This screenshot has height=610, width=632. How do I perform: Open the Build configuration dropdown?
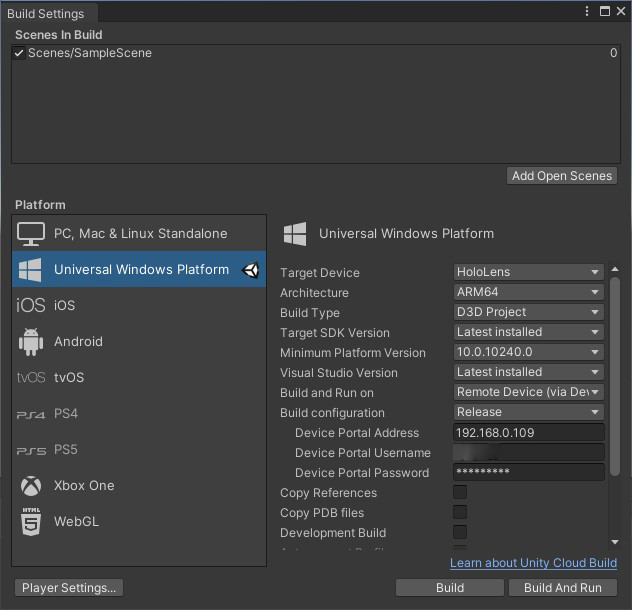[x=528, y=412]
